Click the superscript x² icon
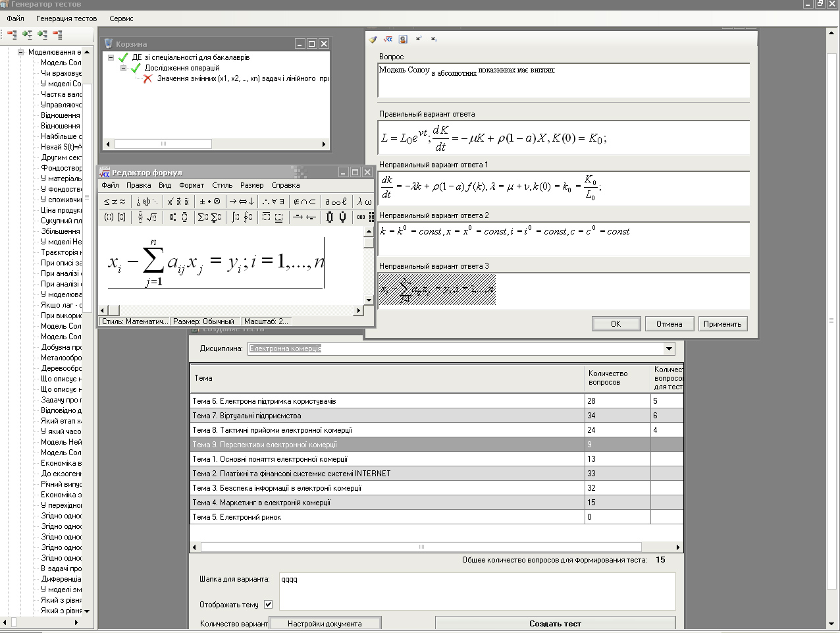The image size is (840, 633). point(418,40)
